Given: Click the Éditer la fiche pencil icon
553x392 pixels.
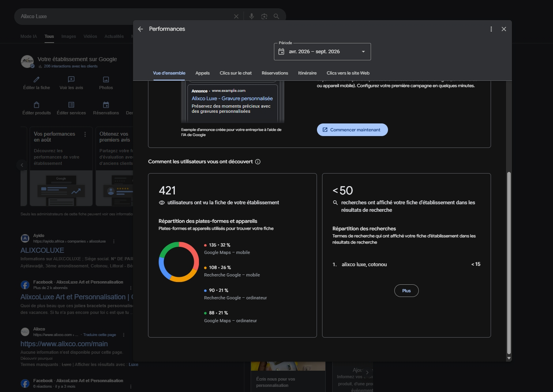Looking at the screenshot, I should click(x=37, y=79).
